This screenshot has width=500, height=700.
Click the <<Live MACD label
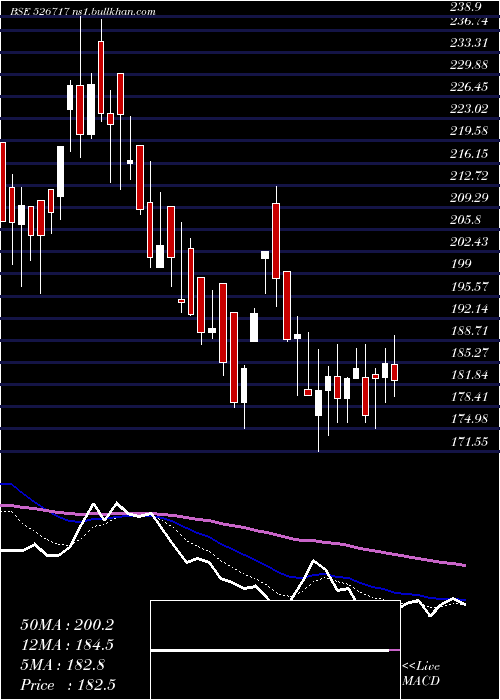[421, 674]
